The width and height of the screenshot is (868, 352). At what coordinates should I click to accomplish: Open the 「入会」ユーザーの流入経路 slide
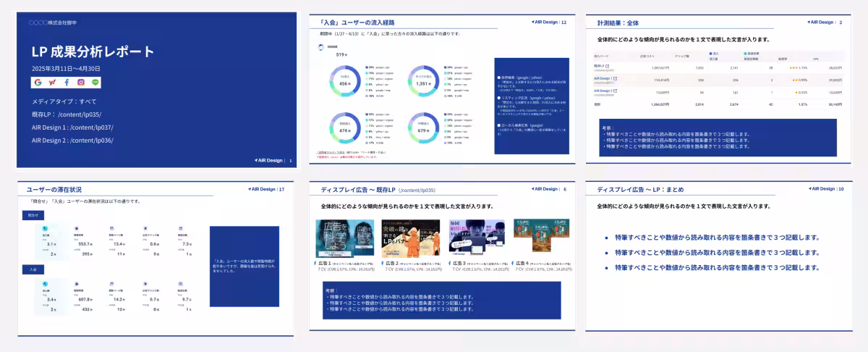click(x=442, y=90)
